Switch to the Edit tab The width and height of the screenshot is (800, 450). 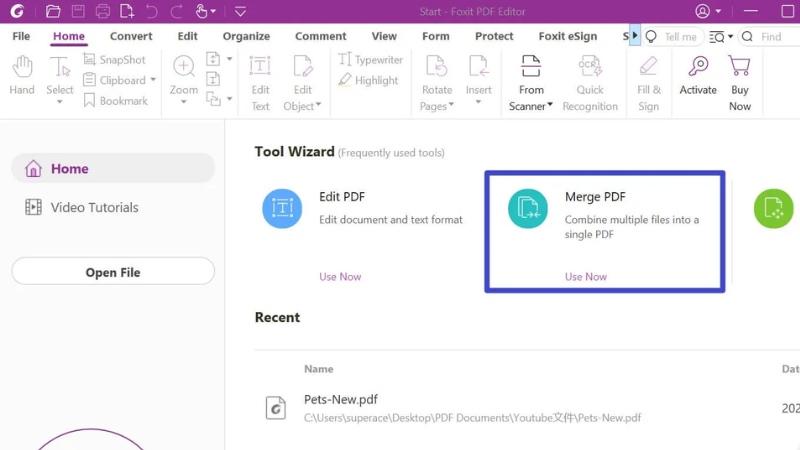point(187,36)
